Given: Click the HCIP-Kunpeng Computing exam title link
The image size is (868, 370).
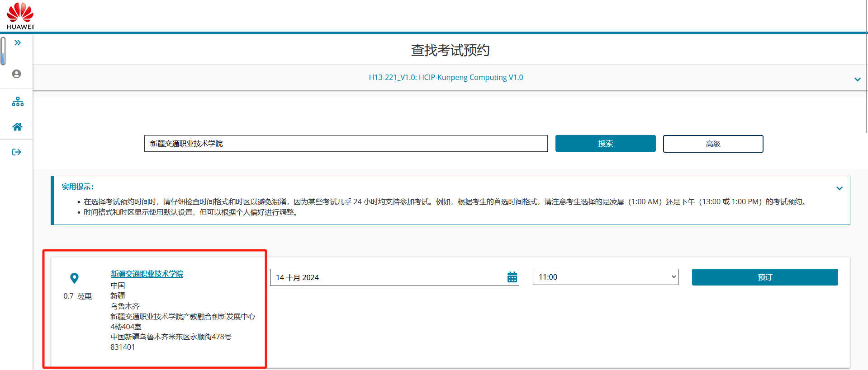Looking at the screenshot, I should (446, 77).
